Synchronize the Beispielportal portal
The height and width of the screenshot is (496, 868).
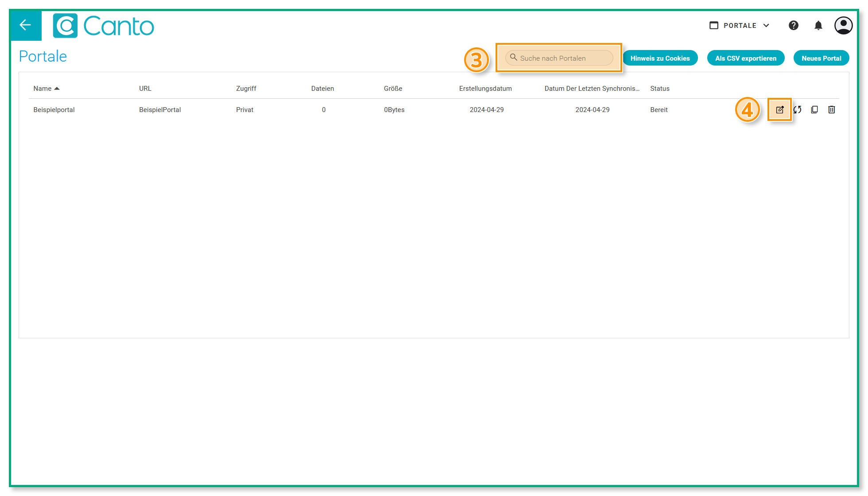click(797, 110)
